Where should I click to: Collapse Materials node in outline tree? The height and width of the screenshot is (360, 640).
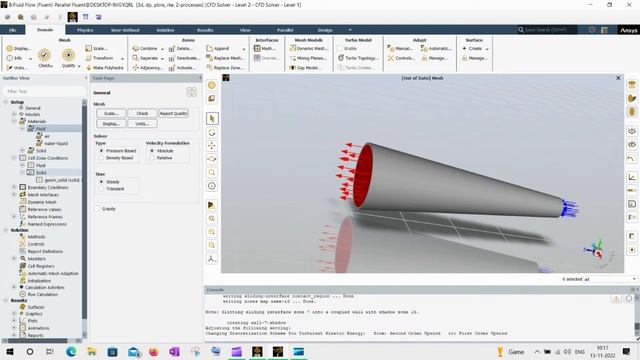click(14, 121)
